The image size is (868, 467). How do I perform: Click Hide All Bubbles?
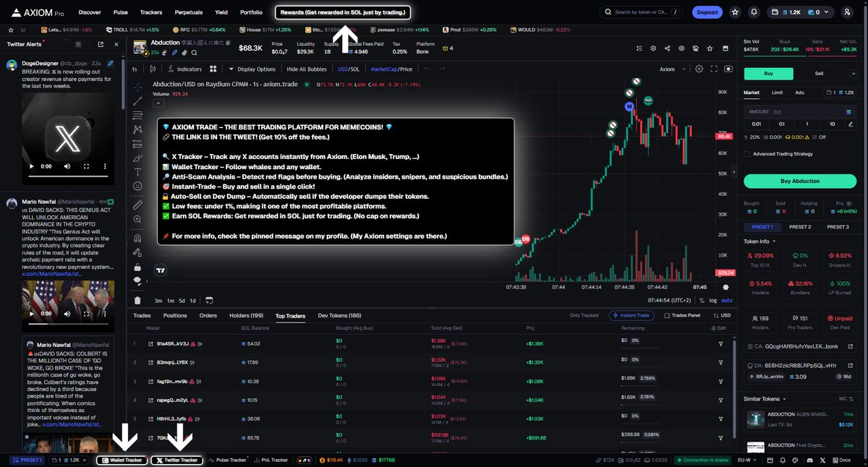(x=307, y=69)
